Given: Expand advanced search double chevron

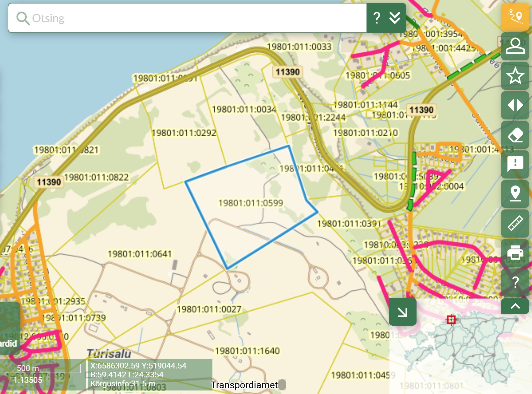Looking at the screenshot, I should point(395,18).
